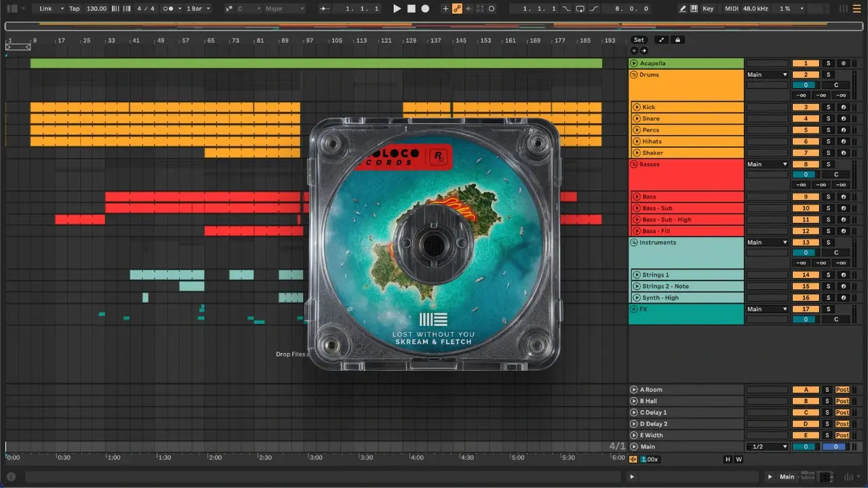
Task: Toggle Draw Mode pencil icon
Action: pos(683,9)
